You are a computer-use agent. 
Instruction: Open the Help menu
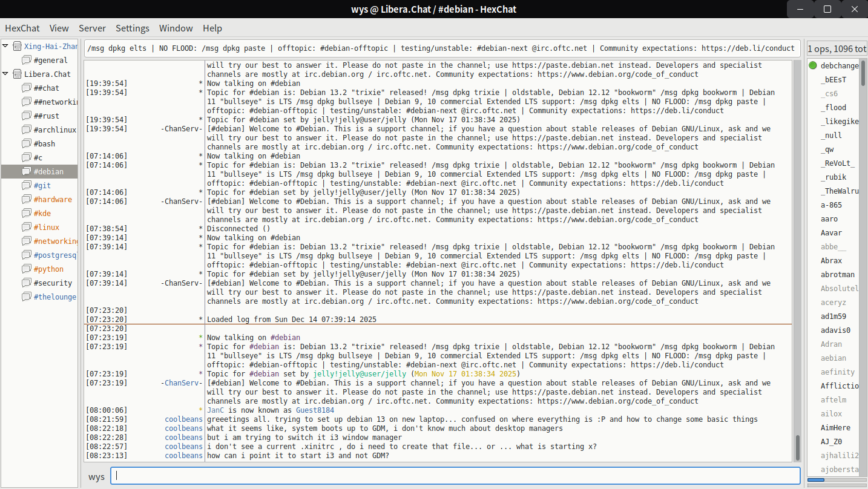point(212,28)
